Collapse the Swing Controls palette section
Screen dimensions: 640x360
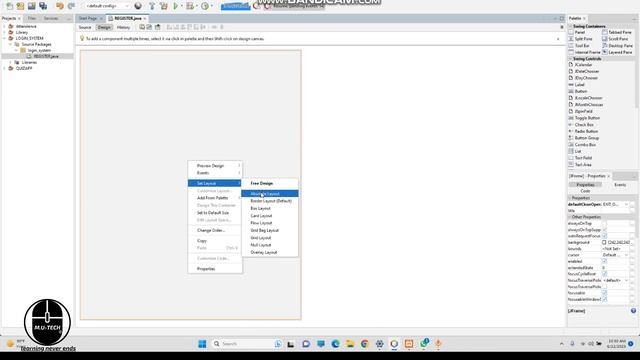pos(570,59)
